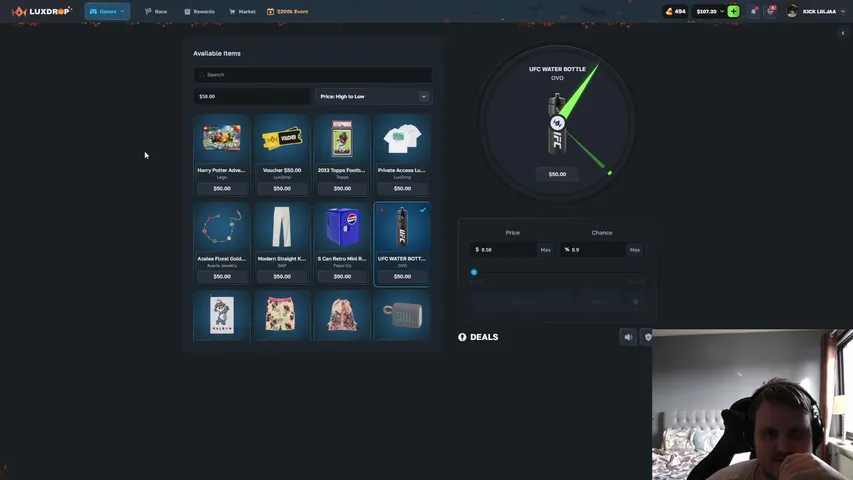853x480 pixels.
Task: Select the cartoon poster item thumbnail
Action: point(221,316)
